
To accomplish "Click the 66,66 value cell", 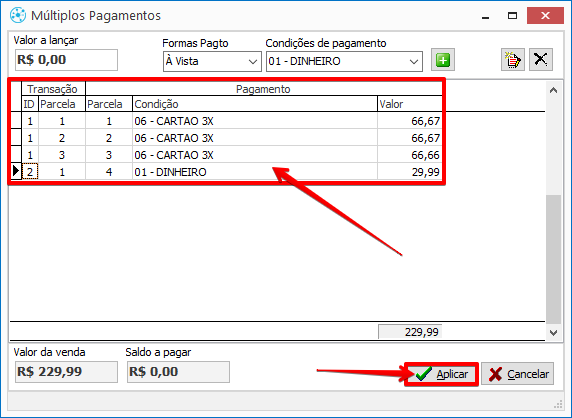I will tap(410, 155).
